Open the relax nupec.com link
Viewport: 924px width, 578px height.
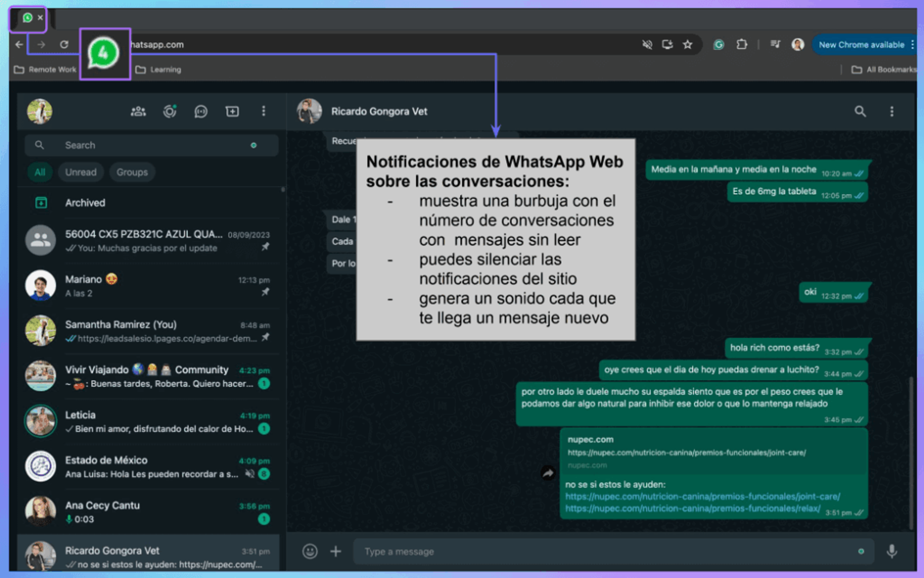click(x=693, y=508)
